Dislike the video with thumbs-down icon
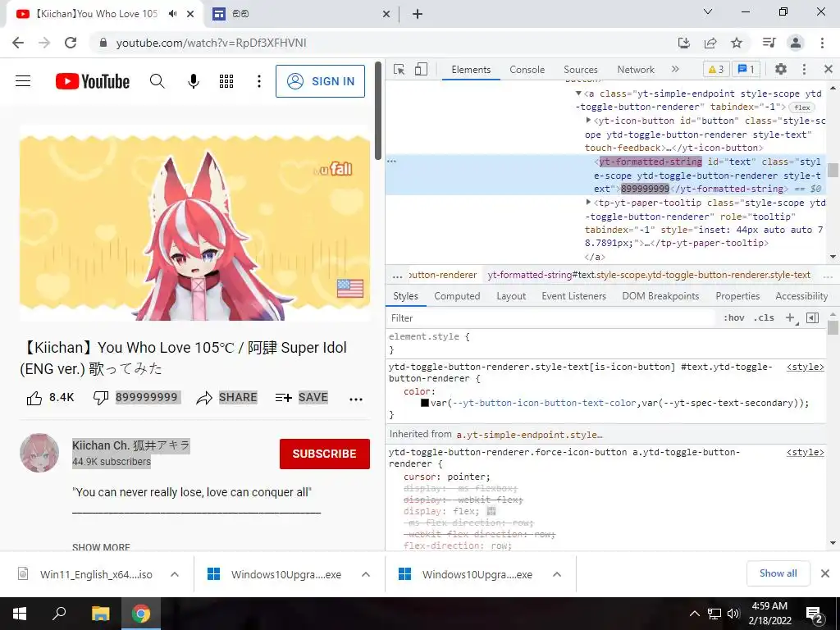840x630 pixels. click(101, 398)
